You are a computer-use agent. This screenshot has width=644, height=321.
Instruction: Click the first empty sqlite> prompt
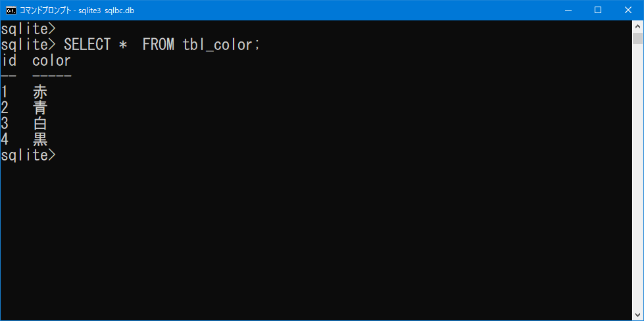(28, 29)
